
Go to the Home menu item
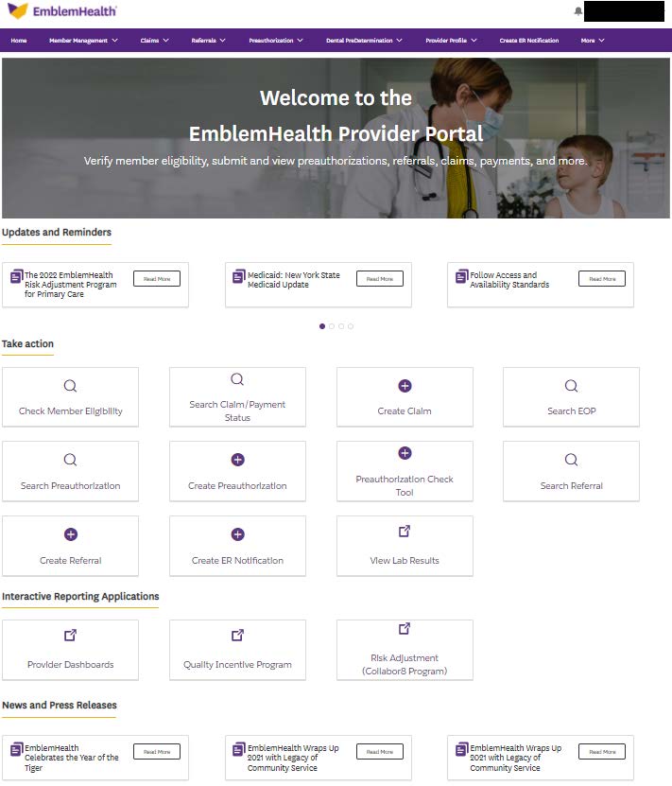click(19, 41)
